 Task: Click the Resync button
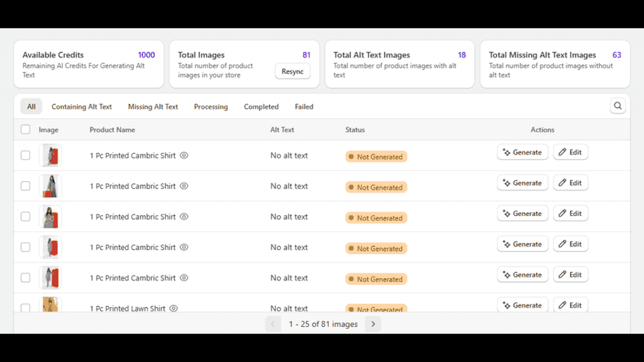[292, 71]
